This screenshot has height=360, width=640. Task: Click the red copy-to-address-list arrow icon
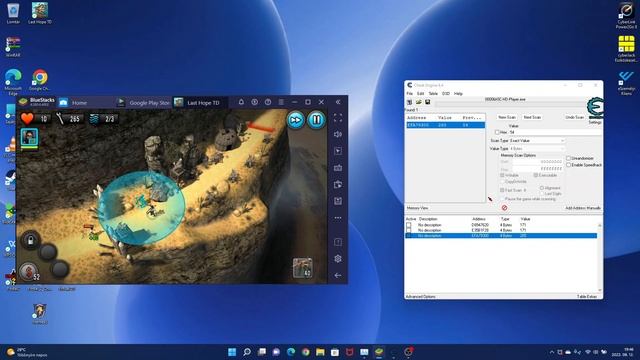tap(490, 199)
